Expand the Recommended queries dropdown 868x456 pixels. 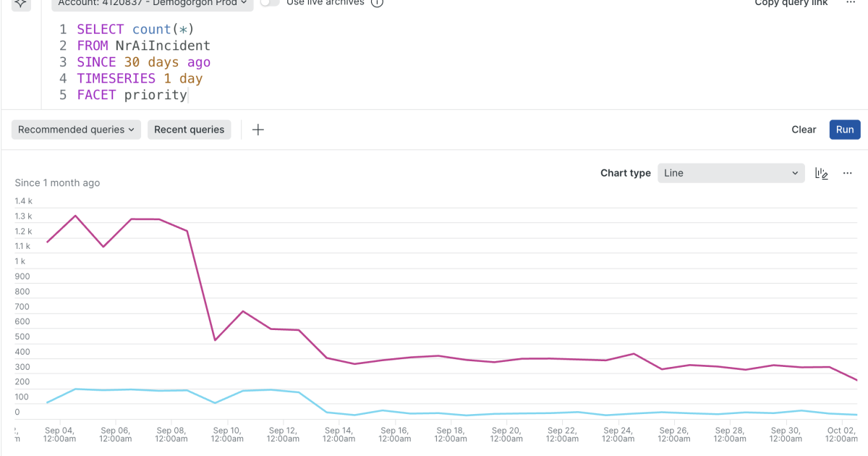75,130
